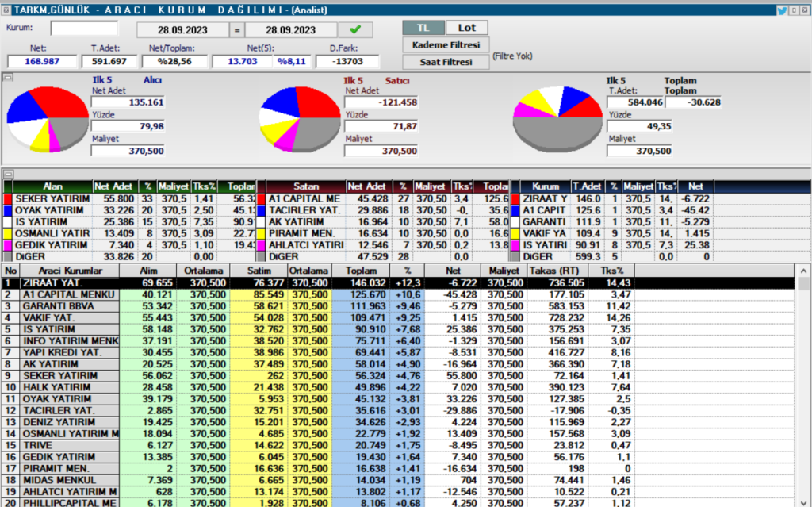The image size is (812, 507).
Task: Click the magenta swatch beside GEDIK YATIRIM
Action: 6,247
